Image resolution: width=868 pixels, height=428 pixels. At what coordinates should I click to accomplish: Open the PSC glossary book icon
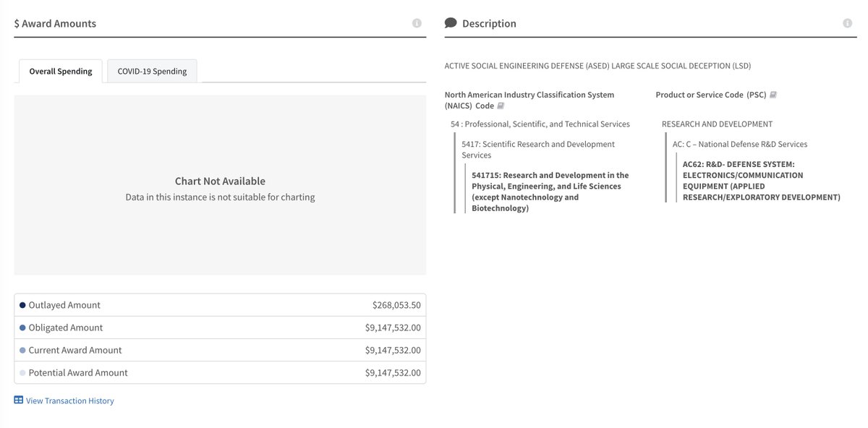click(773, 95)
